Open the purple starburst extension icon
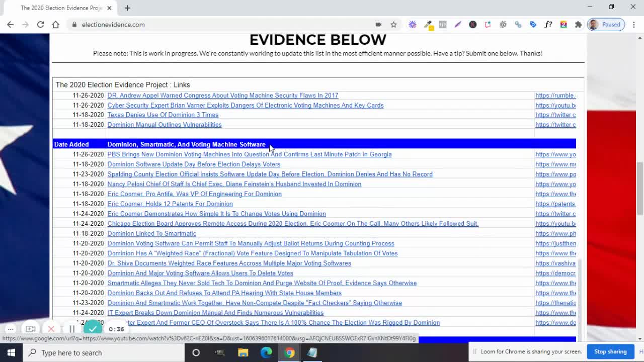The width and height of the screenshot is (644, 362). click(413, 24)
